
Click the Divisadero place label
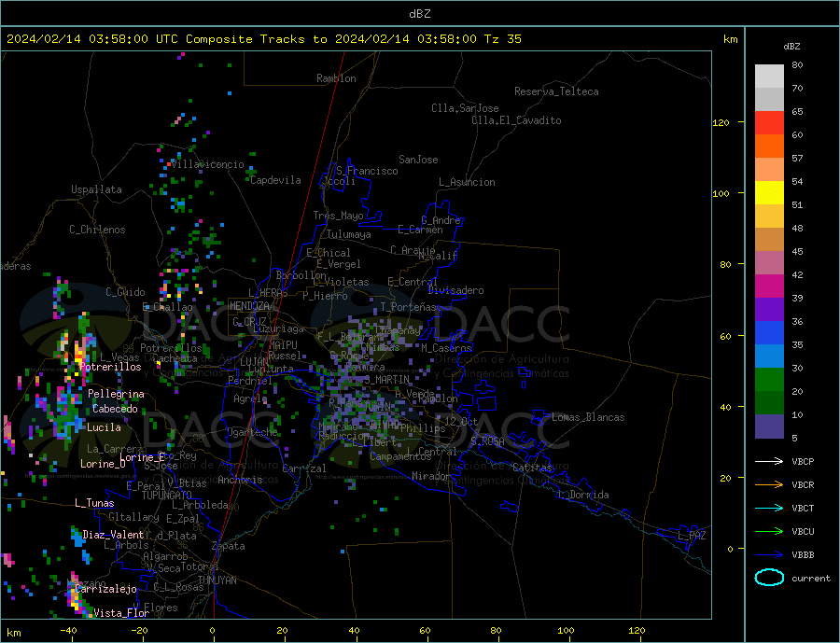click(455, 290)
